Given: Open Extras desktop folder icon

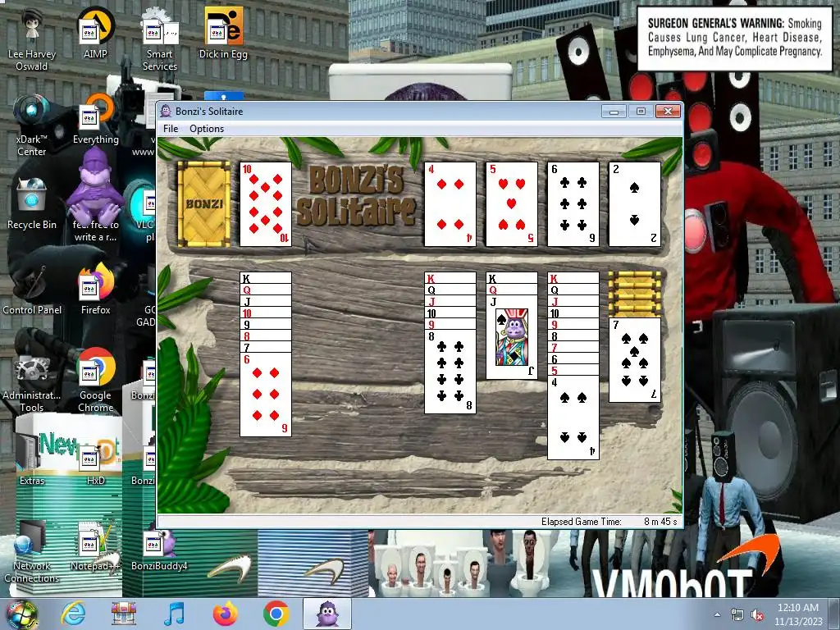Looking at the screenshot, I should pos(32,459).
